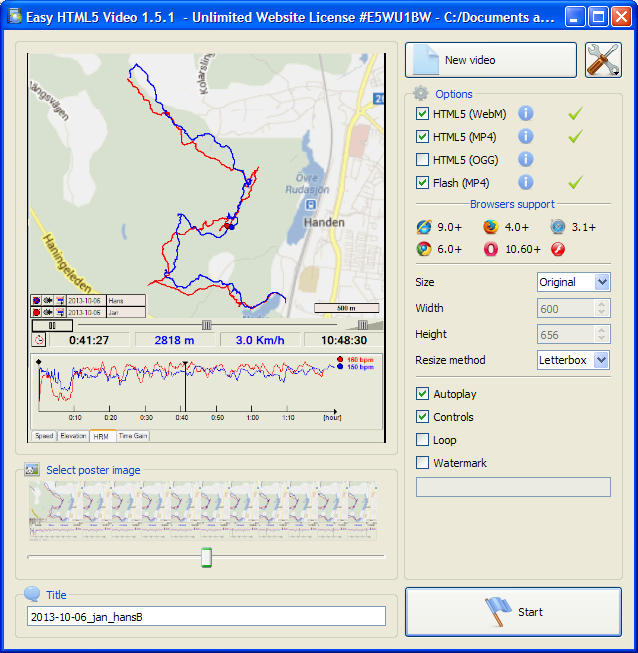Image resolution: width=638 pixels, height=653 pixels.
Task: Click the Firefox 4.0+ browser icon
Action: pyautogui.click(x=491, y=227)
